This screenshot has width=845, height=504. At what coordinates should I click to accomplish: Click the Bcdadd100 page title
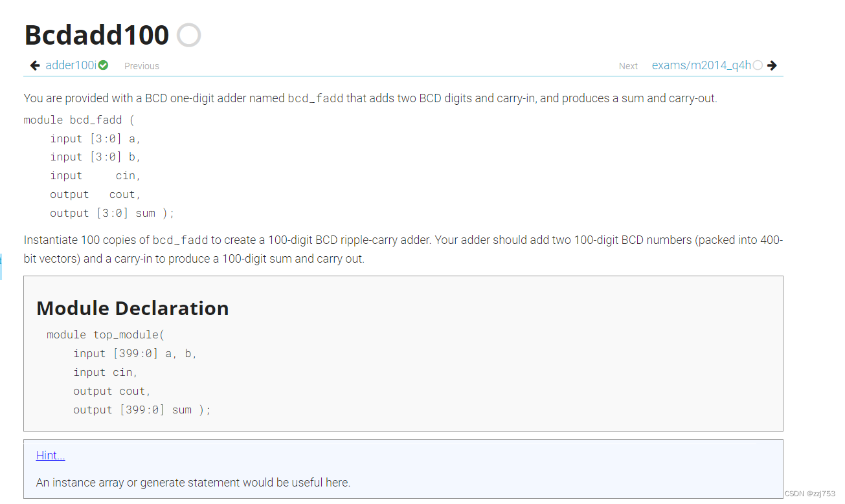pyautogui.click(x=96, y=35)
